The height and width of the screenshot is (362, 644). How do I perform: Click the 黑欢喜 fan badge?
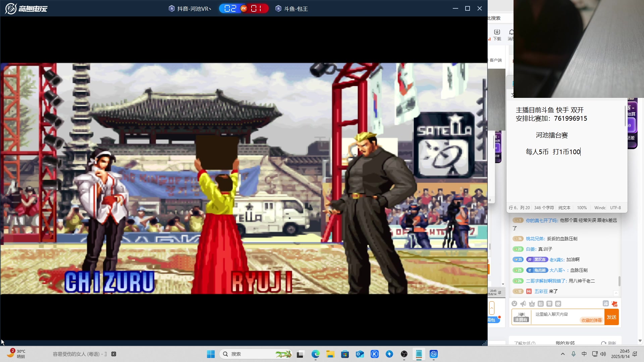[537, 259]
